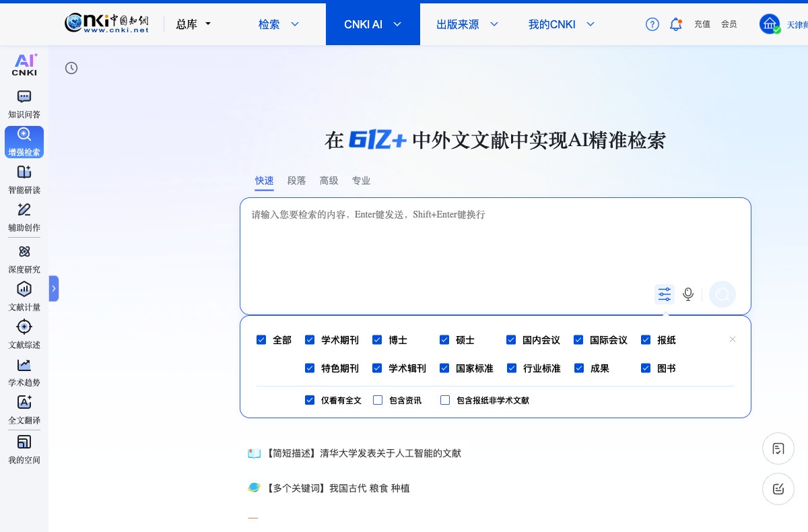
Task: Open 我的空间 sidebar item
Action: pos(24,450)
